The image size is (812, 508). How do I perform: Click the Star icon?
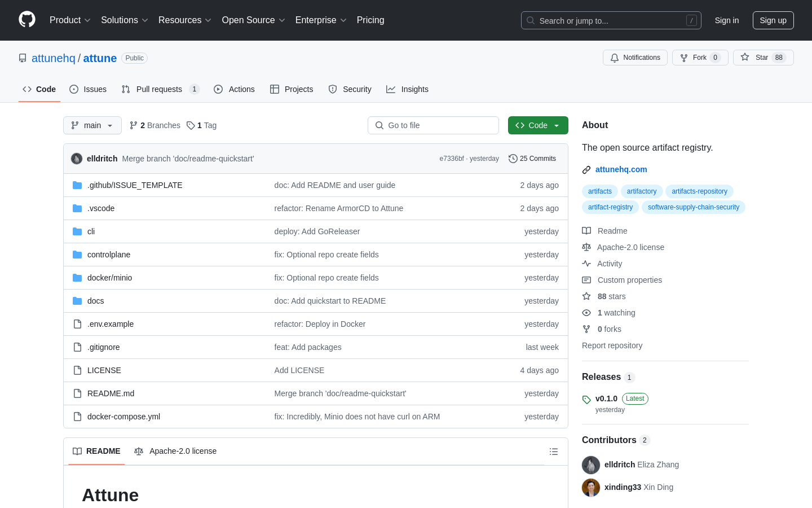click(745, 58)
